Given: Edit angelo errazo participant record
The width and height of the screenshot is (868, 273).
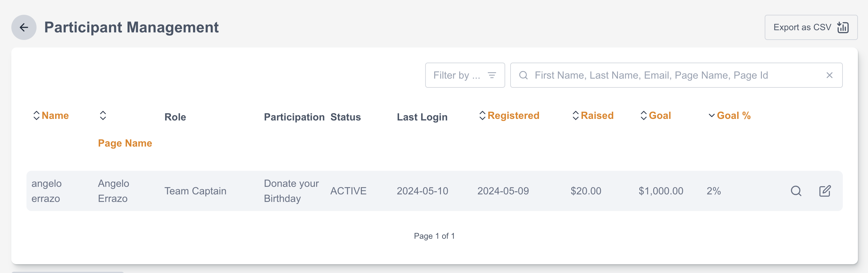Looking at the screenshot, I should click(825, 191).
